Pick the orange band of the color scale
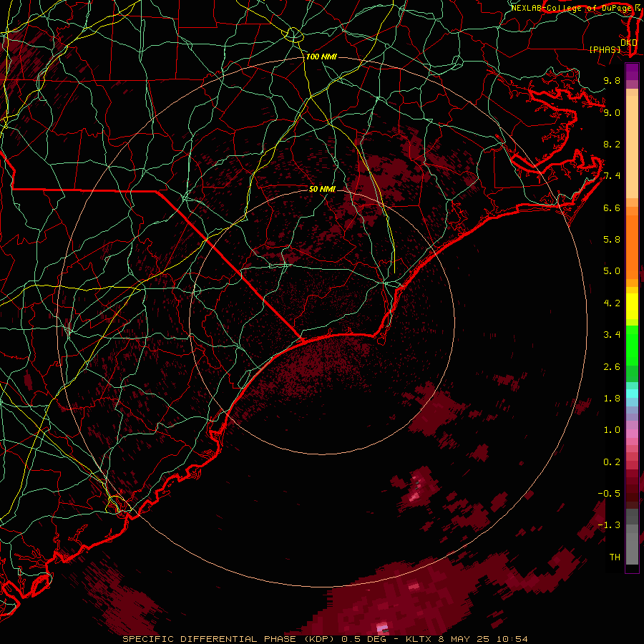Image resolution: width=644 pixels, height=644 pixels. [x=632, y=246]
